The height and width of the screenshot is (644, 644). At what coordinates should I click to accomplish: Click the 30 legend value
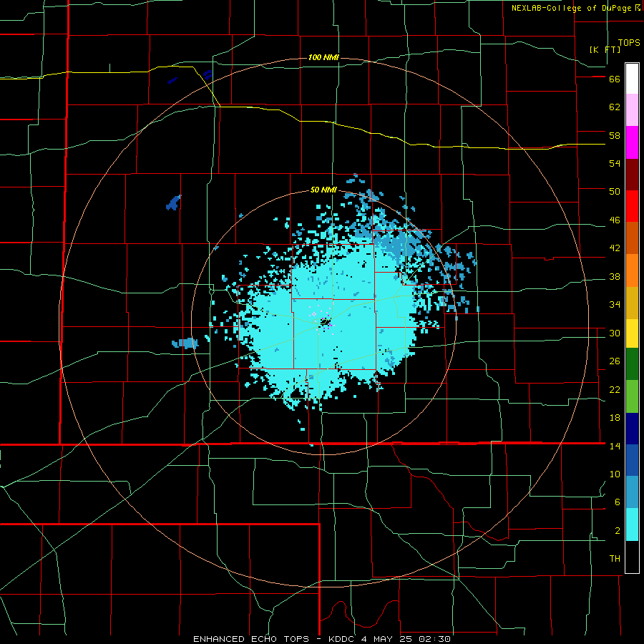point(615,333)
